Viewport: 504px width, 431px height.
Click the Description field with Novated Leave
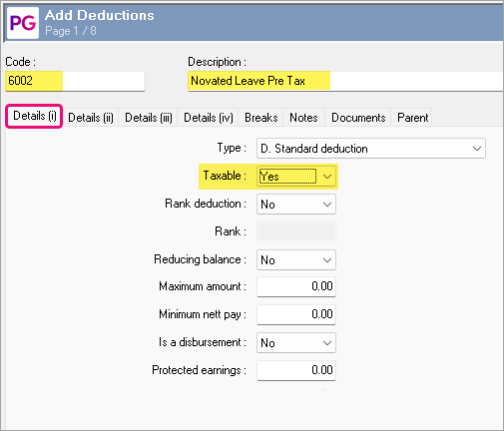[x=345, y=81]
